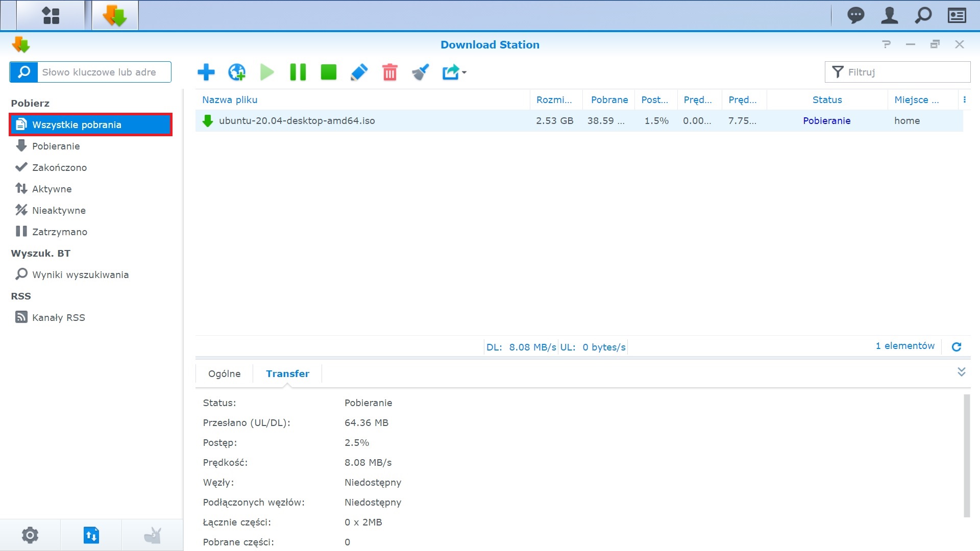
Task: Open column options three-dot menu
Action: pyautogui.click(x=964, y=100)
